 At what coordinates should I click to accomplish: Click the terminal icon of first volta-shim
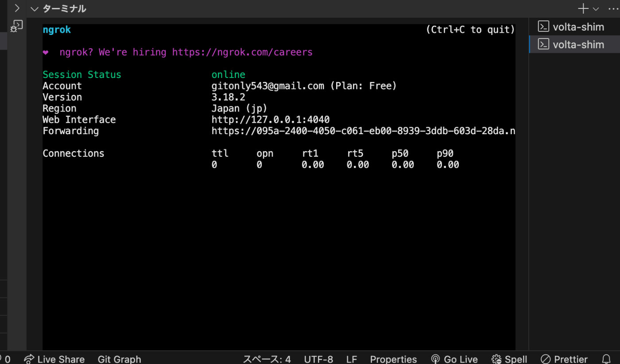543,27
